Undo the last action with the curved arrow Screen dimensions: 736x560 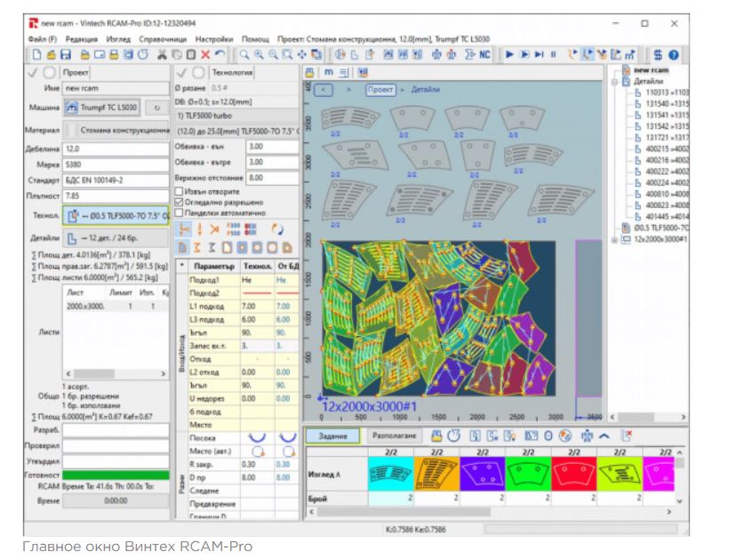pyautogui.click(x=220, y=55)
